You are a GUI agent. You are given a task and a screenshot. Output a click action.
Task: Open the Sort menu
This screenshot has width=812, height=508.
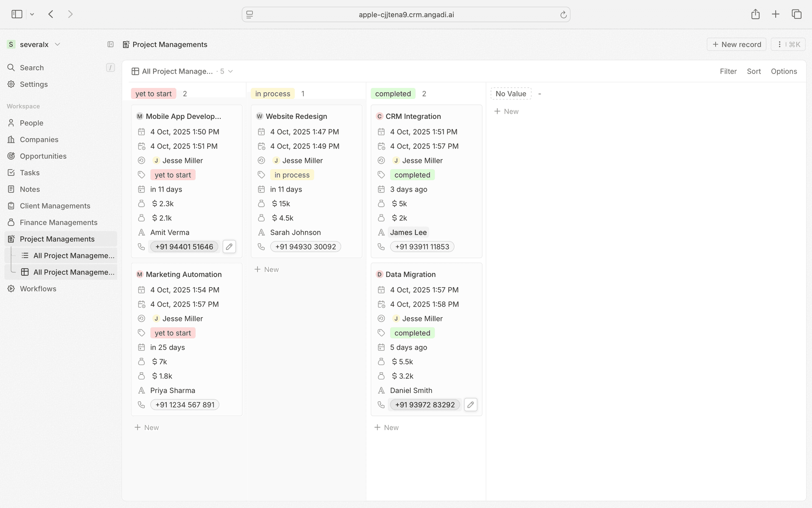pos(754,71)
